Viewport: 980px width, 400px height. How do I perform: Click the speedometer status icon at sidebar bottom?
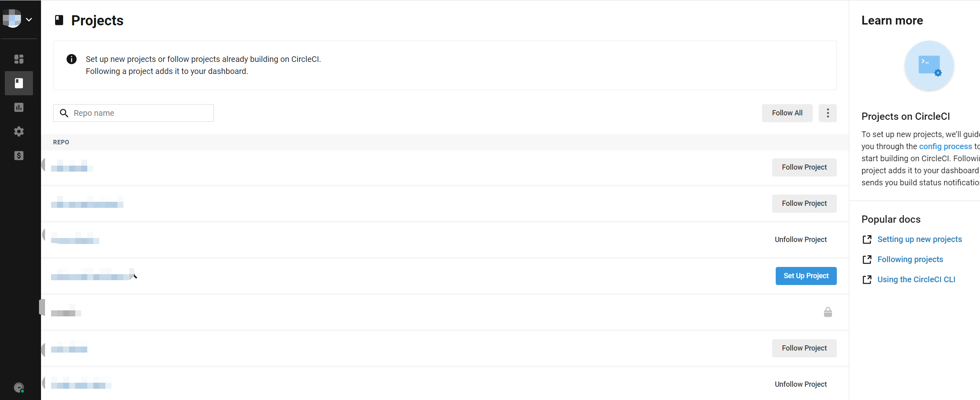tap(18, 388)
